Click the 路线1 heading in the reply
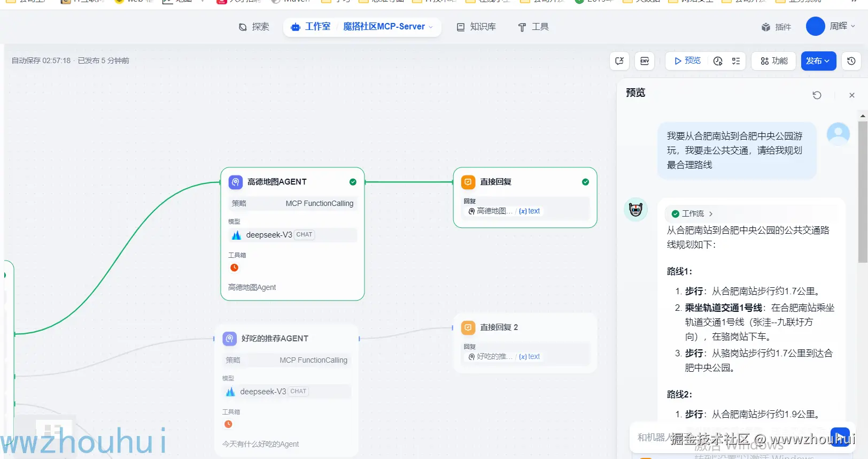Image resolution: width=868 pixels, height=459 pixels. [679, 271]
